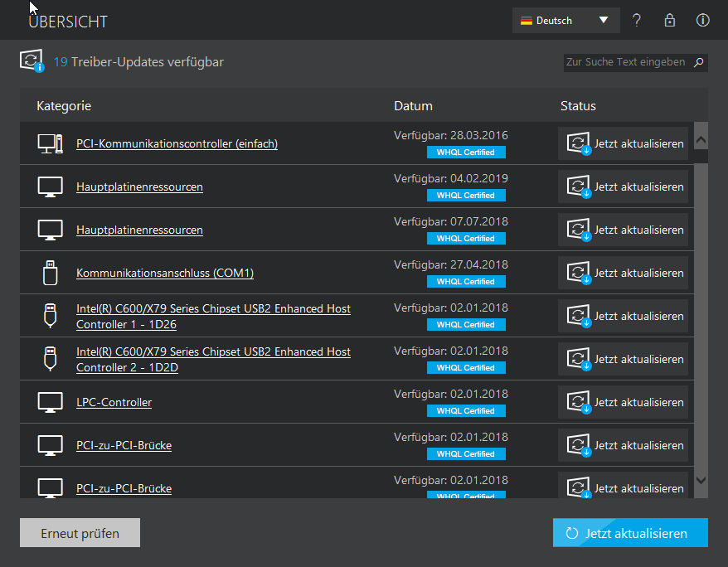Click the padlock icon in header
Image resolution: width=728 pixels, height=567 pixels.
(669, 21)
